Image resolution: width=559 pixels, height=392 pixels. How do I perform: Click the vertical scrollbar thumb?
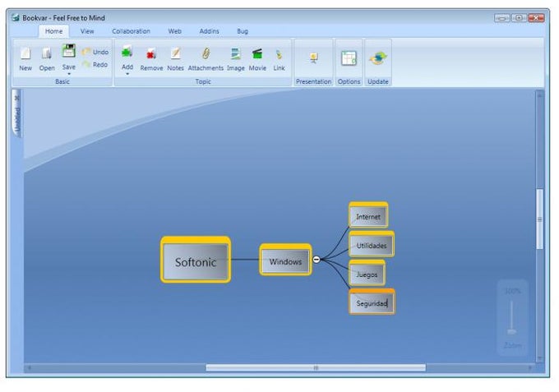click(x=540, y=219)
